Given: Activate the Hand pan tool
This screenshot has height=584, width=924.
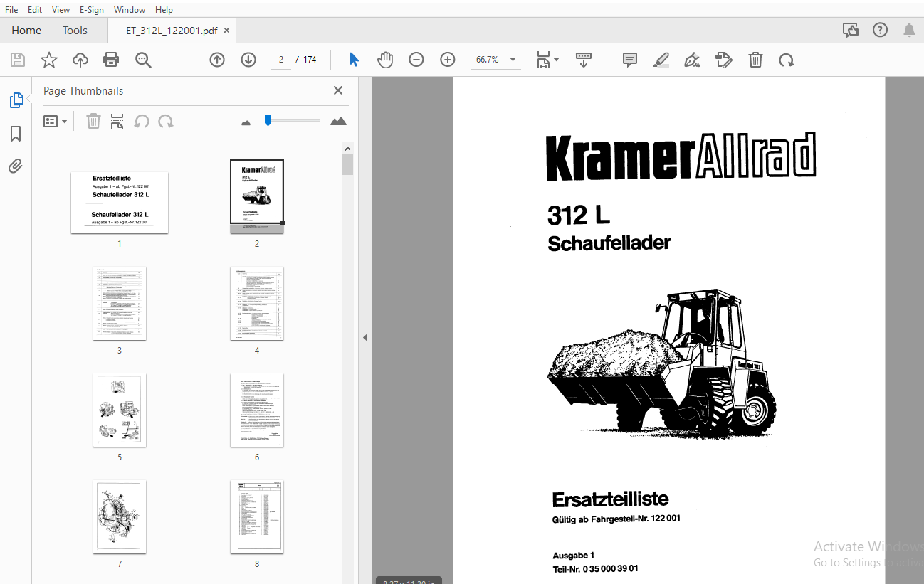Looking at the screenshot, I should (385, 60).
